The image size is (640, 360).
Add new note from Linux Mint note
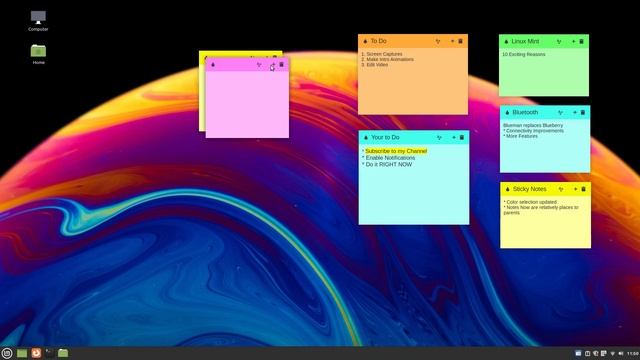click(x=573, y=42)
